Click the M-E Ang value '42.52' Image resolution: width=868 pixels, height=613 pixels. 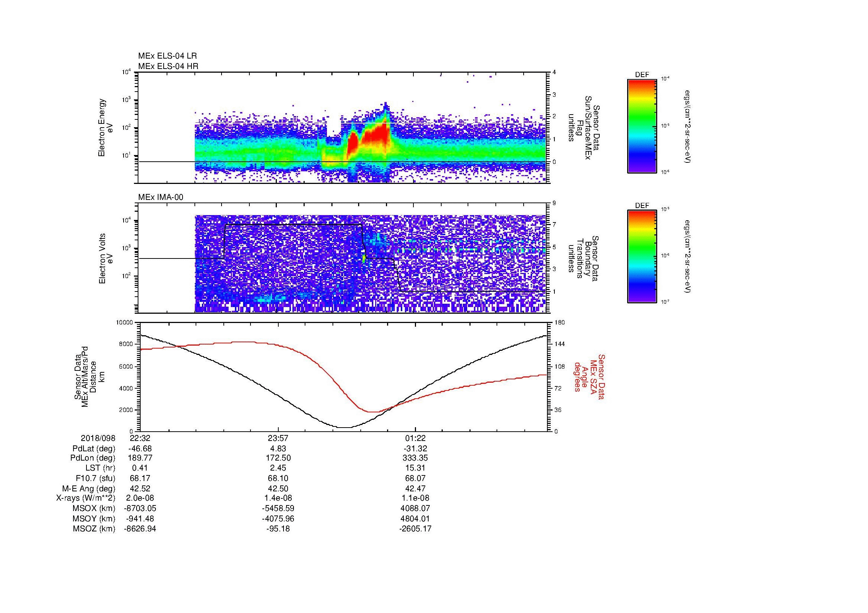point(140,488)
